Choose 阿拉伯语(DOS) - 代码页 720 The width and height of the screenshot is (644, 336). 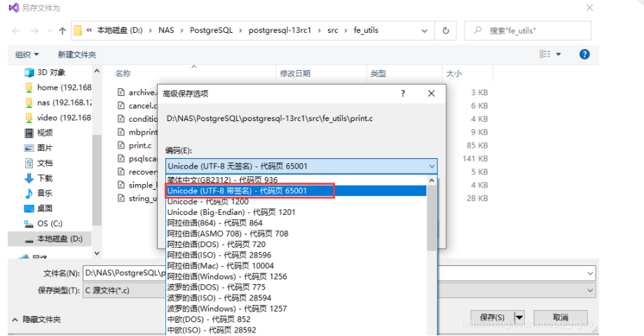(x=296, y=244)
